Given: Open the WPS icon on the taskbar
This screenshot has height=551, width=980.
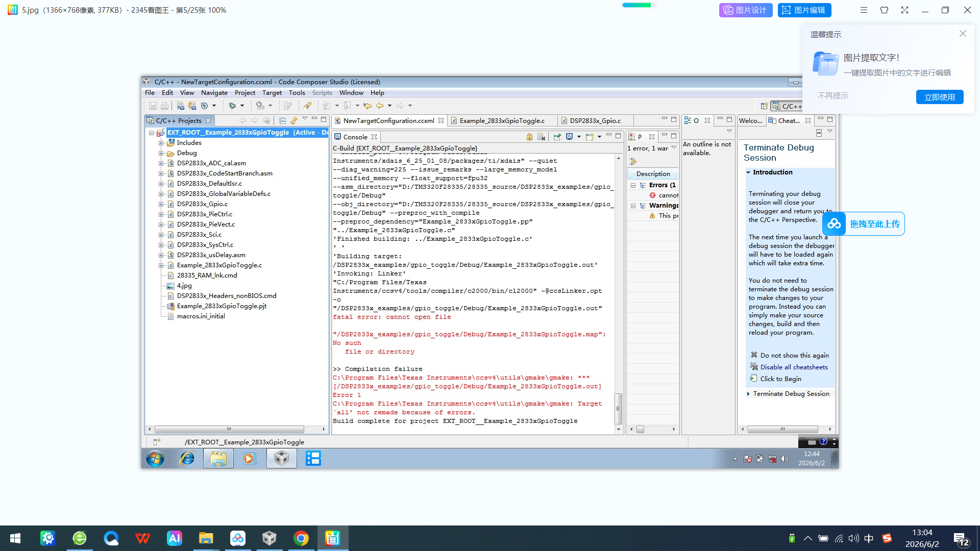Looking at the screenshot, I should [143, 538].
